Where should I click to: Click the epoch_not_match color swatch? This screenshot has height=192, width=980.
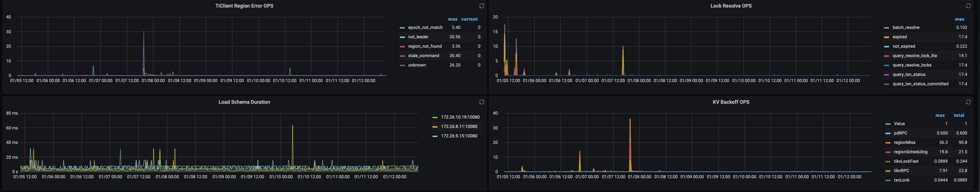[x=402, y=28]
